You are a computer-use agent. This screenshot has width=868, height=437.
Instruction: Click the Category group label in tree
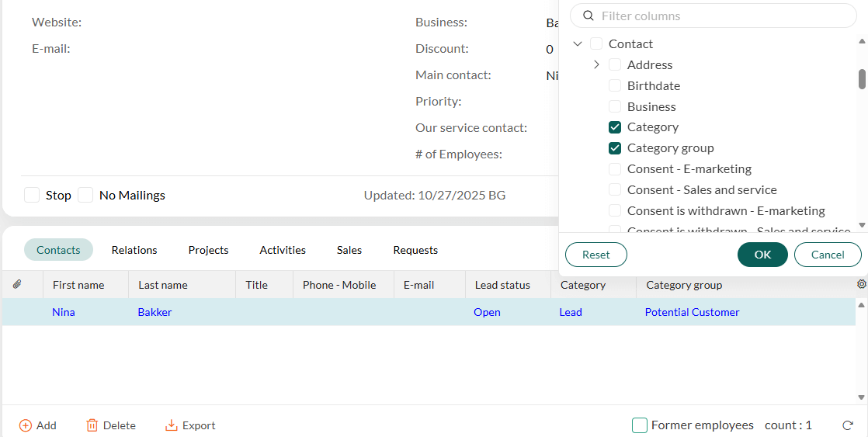click(670, 148)
